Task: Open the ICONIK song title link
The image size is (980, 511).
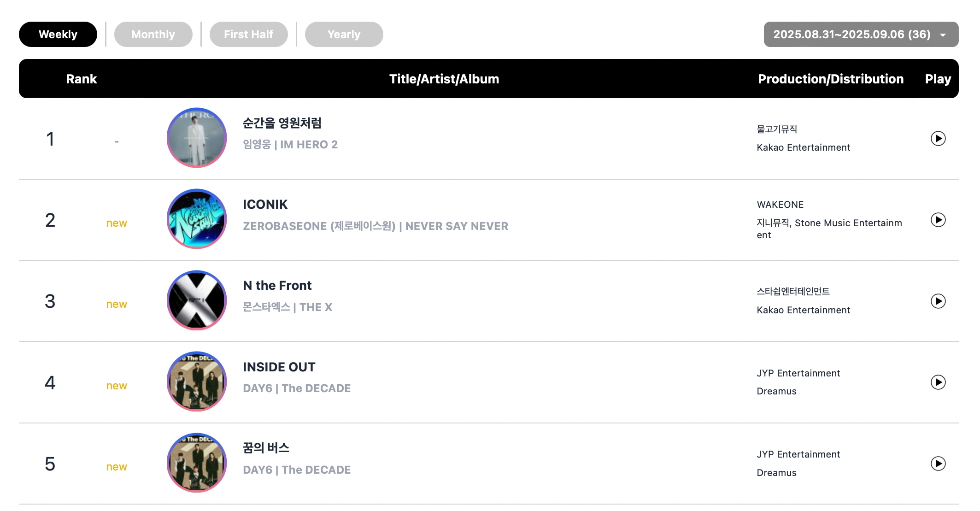Action: [x=265, y=205]
